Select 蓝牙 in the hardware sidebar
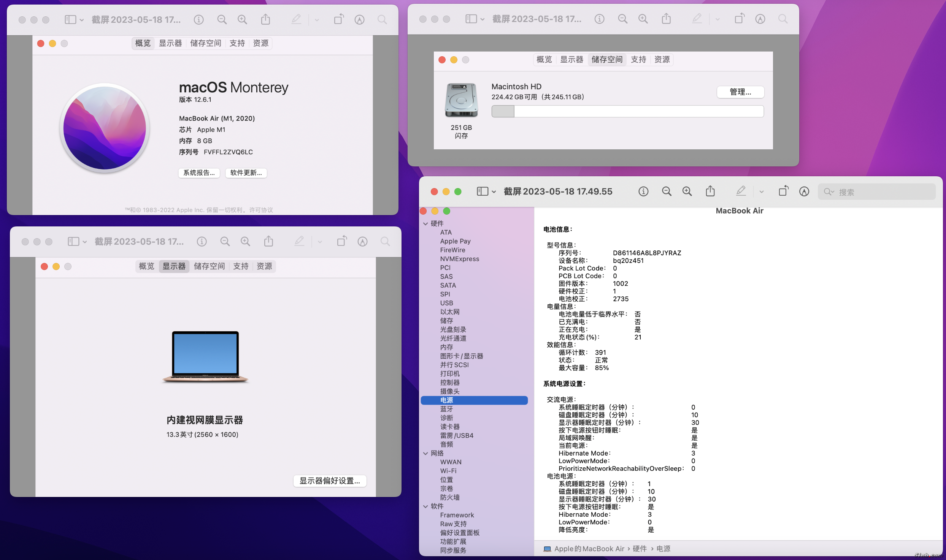Image resolution: width=946 pixels, height=560 pixels. click(446, 409)
